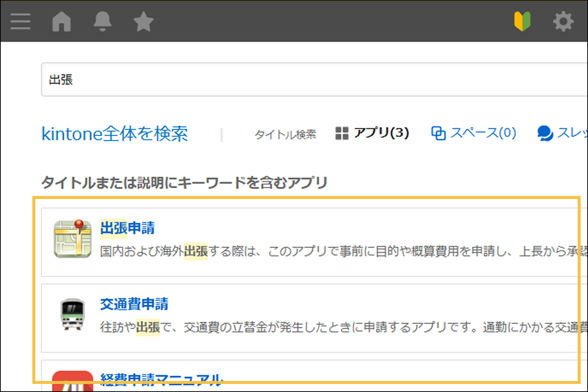Open the 出張申請 app link
The image size is (588, 392).
(127, 228)
